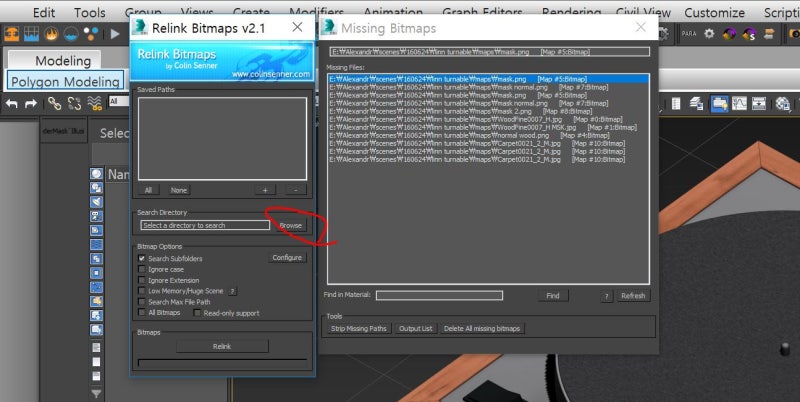800x402 pixels.
Task: Click the ? button left of Refresh
Action: point(607,296)
